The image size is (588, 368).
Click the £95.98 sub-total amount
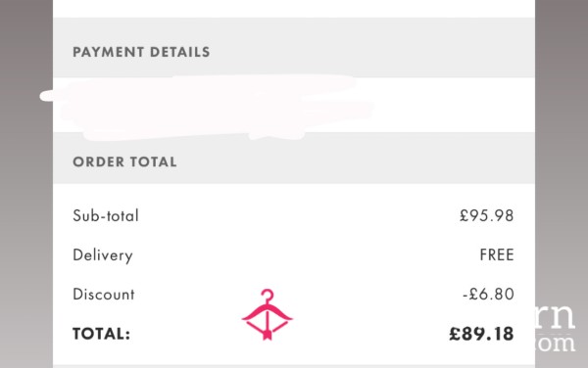[x=486, y=215]
